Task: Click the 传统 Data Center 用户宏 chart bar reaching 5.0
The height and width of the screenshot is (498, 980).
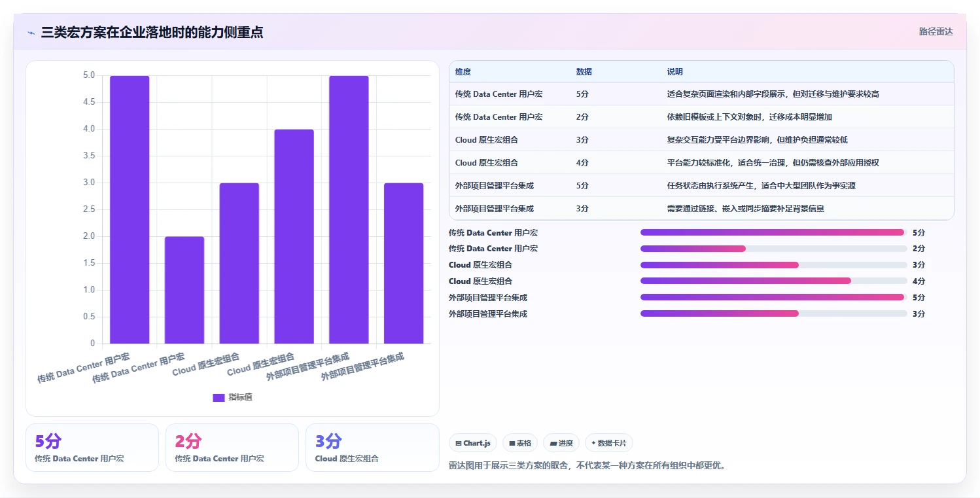Action: click(x=130, y=209)
